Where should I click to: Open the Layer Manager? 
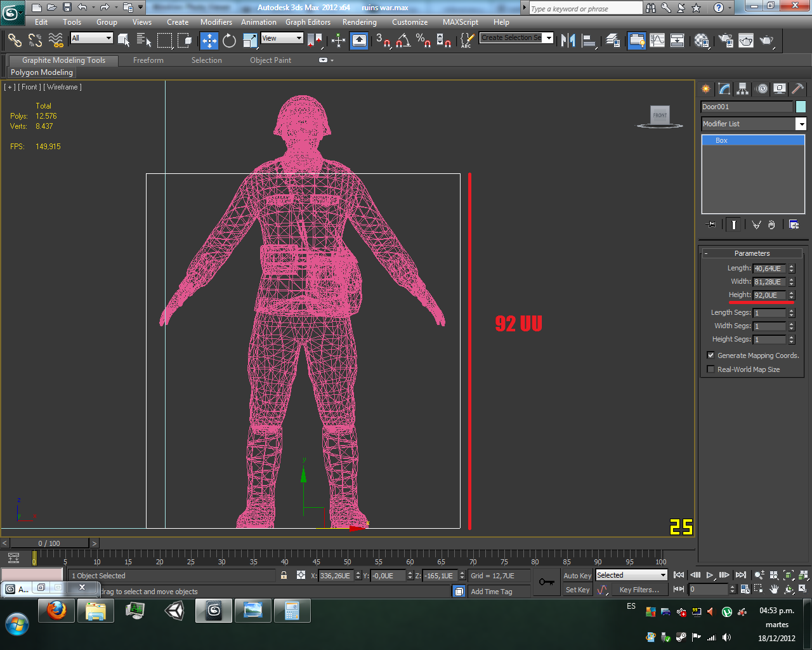click(x=613, y=41)
